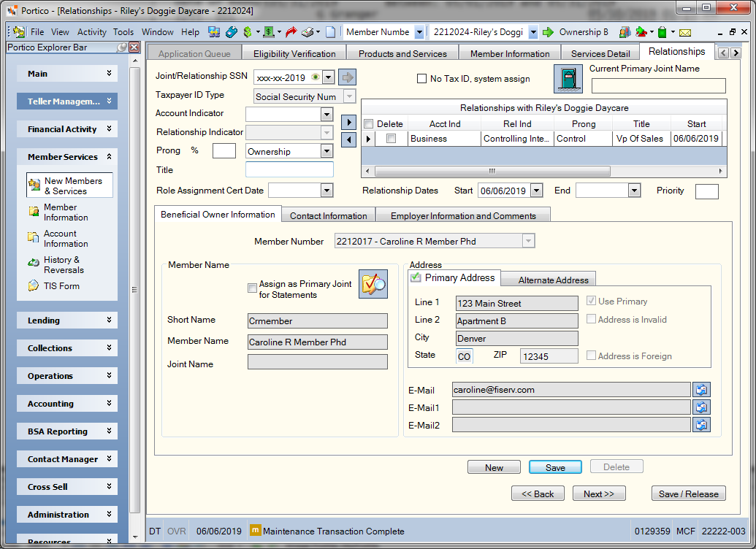Click the printer icon in the toolbar
This screenshot has height=549, width=756.
(x=307, y=32)
